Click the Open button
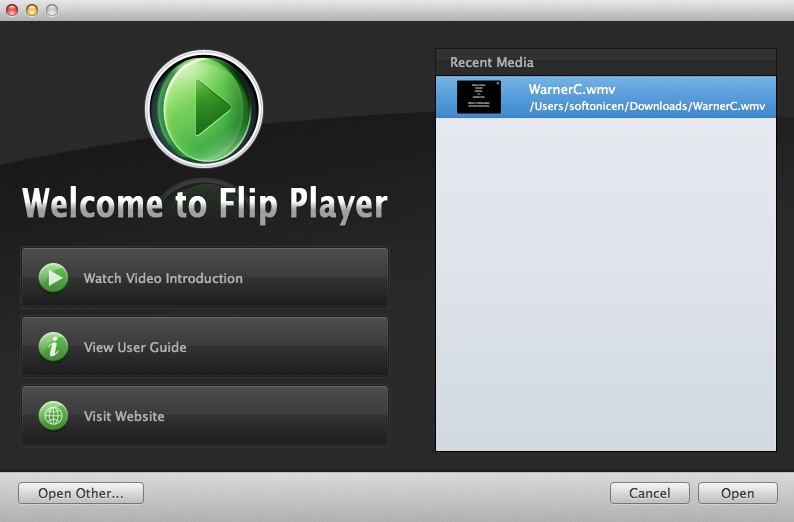This screenshot has height=522, width=794. [738, 493]
